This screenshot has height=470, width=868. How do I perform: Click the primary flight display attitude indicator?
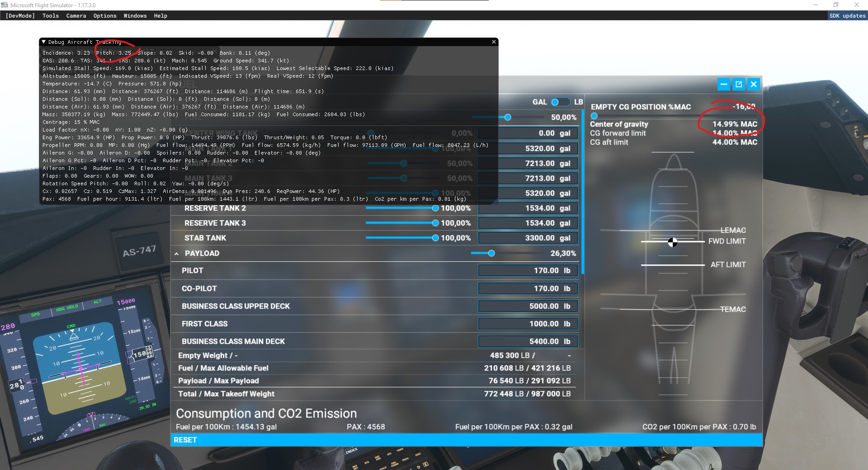(x=80, y=368)
